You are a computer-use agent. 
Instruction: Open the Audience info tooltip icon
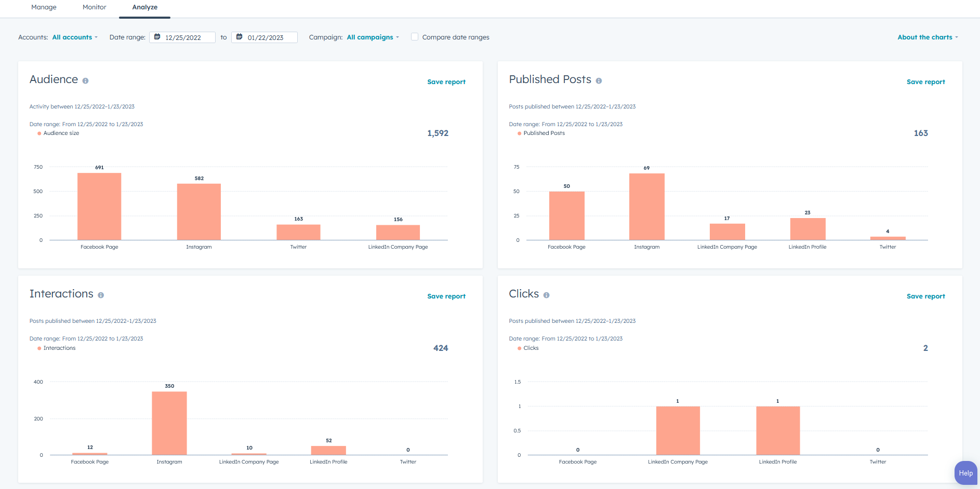(85, 81)
